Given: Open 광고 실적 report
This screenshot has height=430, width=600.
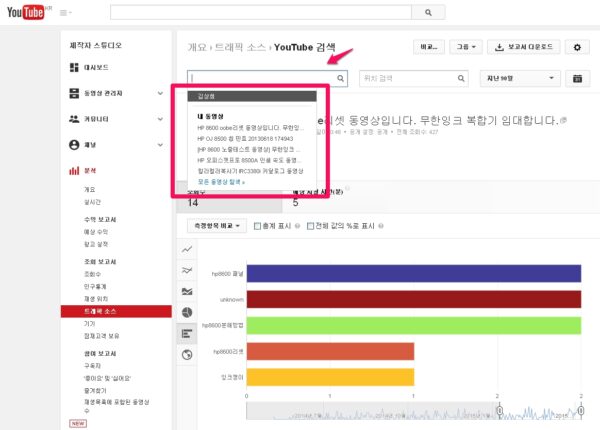Looking at the screenshot, I should pos(96,244).
